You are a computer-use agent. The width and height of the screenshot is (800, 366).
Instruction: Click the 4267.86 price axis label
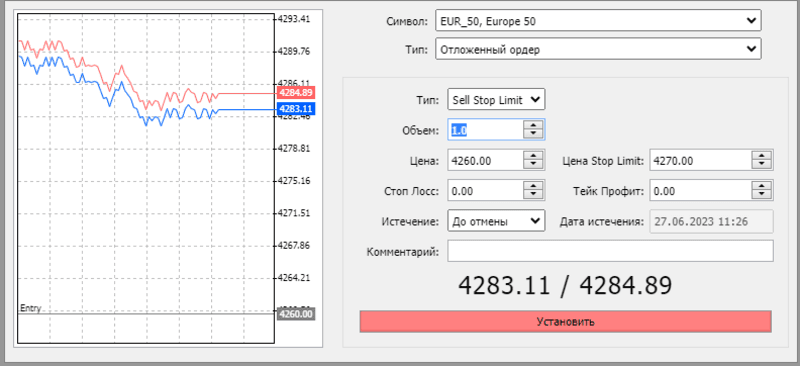pyautogui.click(x=293, y=246)
